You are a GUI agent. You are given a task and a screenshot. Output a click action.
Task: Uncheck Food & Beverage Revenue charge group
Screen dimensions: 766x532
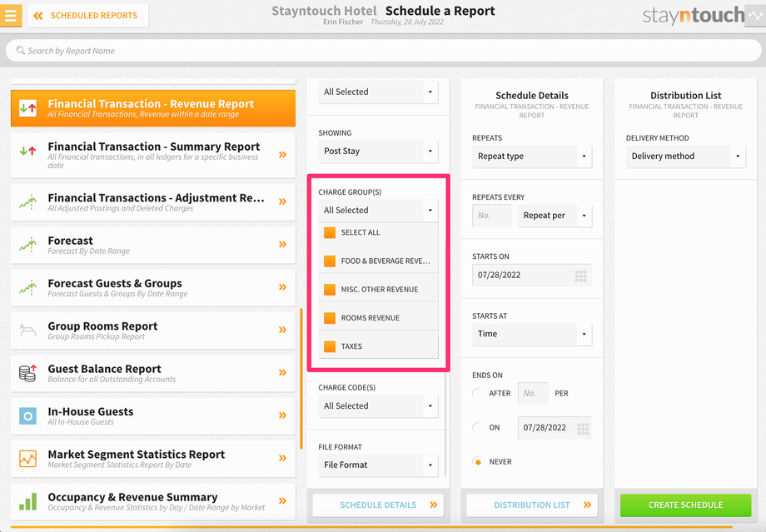tap(330, 261)
